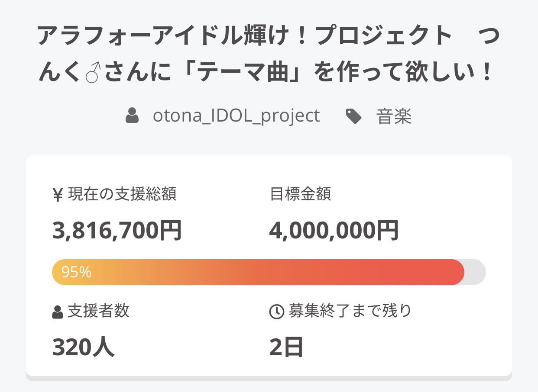Click the 320人 supporter count
This screenshot has height=392, width=538.
click(x=83, y=347)
